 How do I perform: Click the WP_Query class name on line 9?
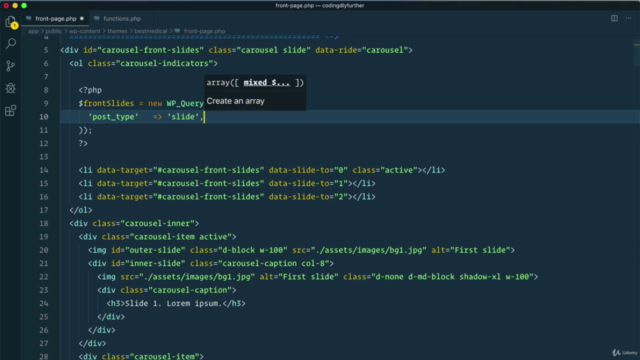coord(185,104)
